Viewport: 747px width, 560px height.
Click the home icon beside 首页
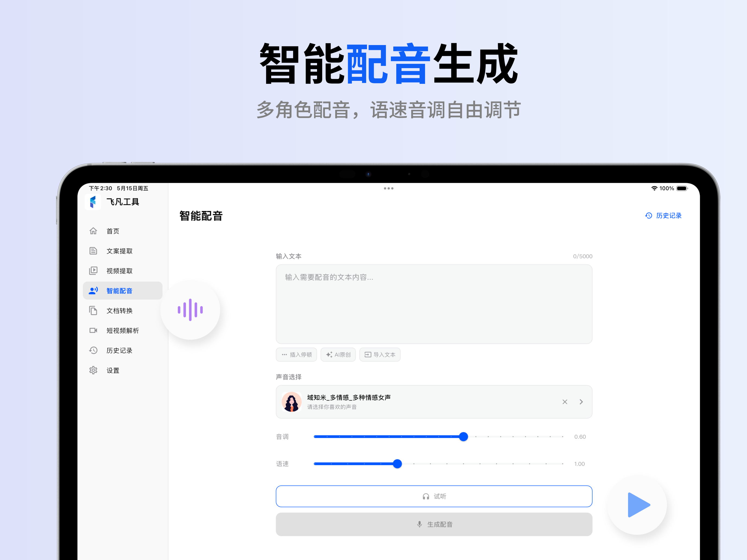coord(93,231)
